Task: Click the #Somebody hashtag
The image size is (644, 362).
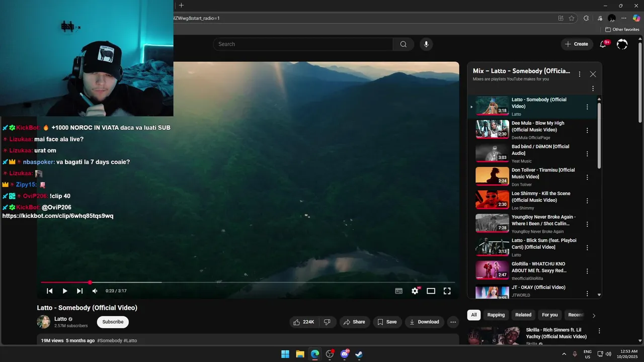Action: (x=110, y=340)
